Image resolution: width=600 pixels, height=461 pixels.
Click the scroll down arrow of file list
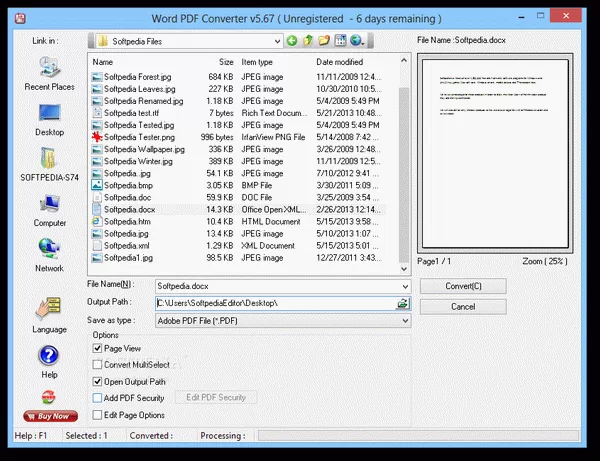(x=404, y=269)
